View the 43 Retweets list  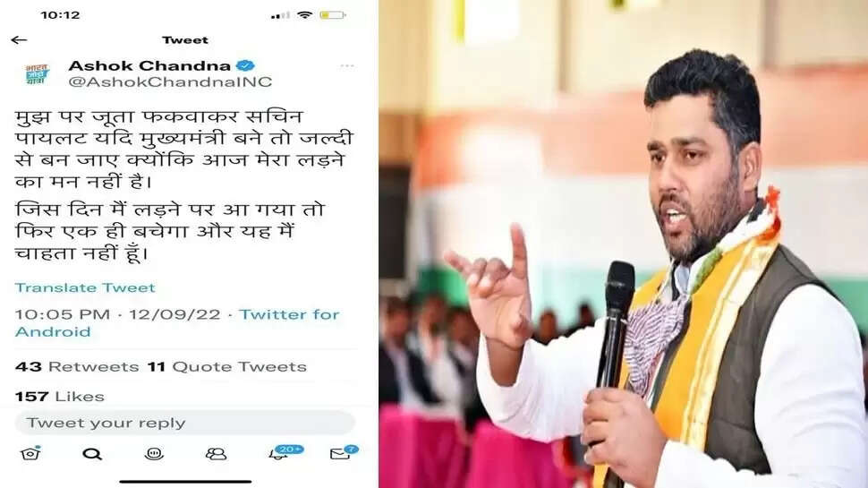[x=77, y=367]
